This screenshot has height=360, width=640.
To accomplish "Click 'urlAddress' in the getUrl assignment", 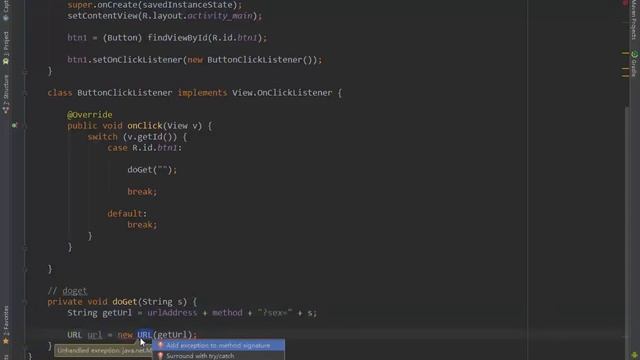I will [172, 313].
